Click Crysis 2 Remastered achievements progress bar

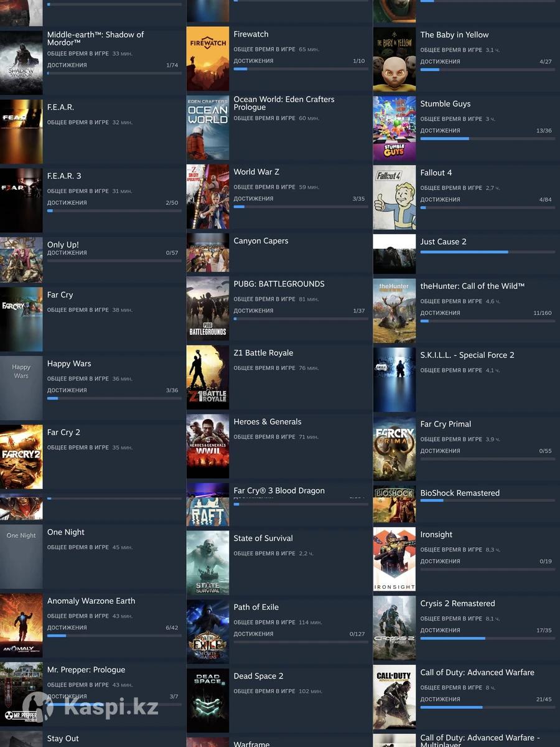click(x=487, y=638)
